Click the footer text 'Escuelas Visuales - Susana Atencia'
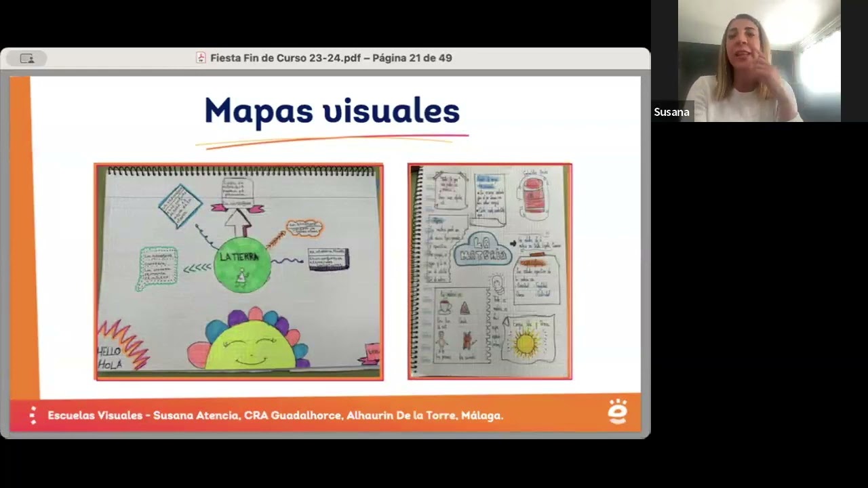868x488 pixels. [x=143, y=415]
